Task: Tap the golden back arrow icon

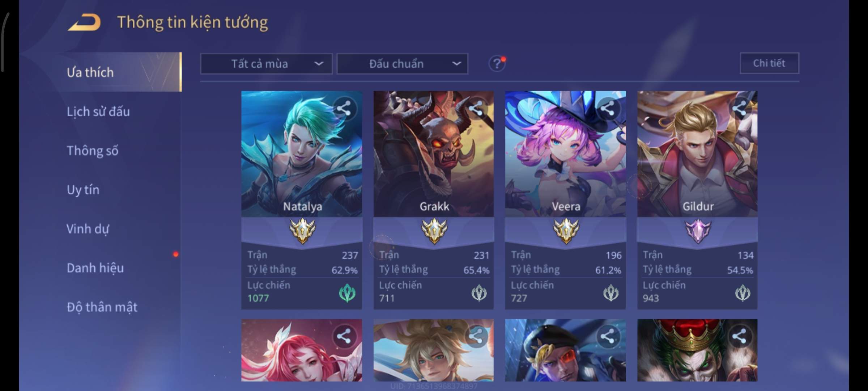Action: (84, 22)
